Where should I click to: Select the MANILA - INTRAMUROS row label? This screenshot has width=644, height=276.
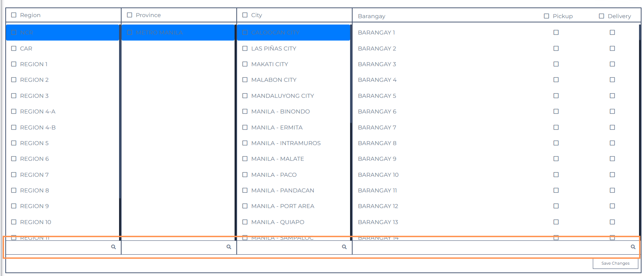[286, 143]
